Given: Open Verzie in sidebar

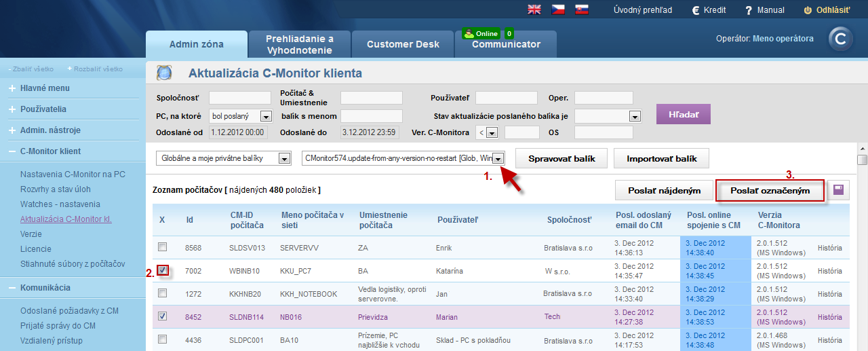Looking at the screenshot, I should (31, 234).
